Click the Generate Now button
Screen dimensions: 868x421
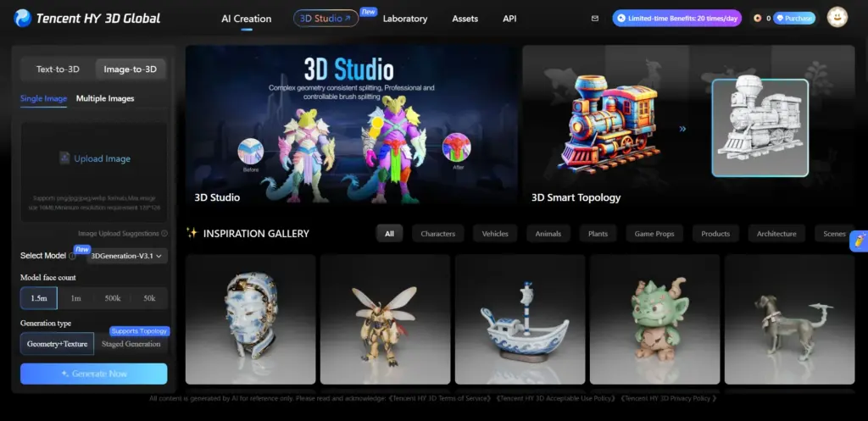point(93,374)
